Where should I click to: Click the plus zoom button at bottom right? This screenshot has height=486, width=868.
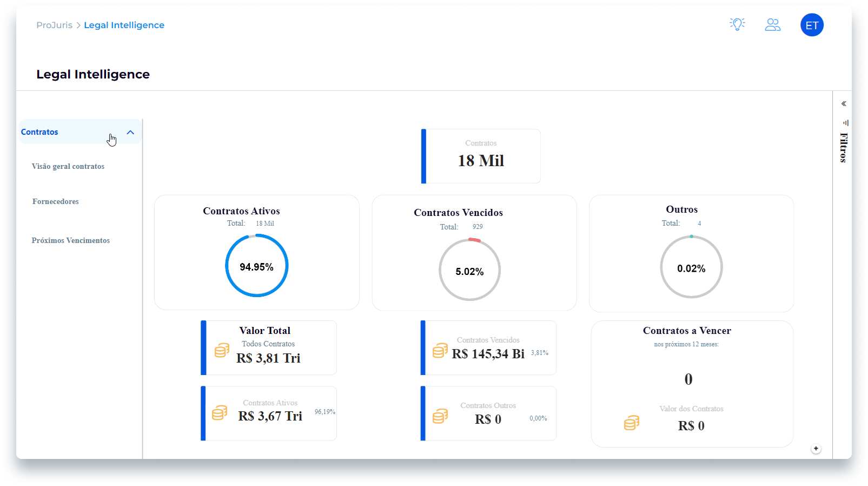point(816,449)
